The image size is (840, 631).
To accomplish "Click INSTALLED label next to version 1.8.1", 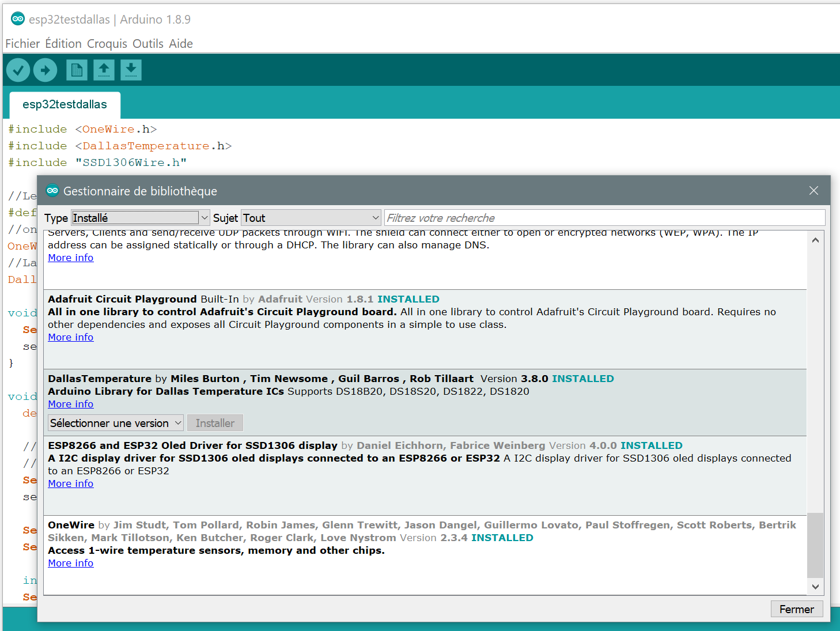I will (x=408, y=299).
